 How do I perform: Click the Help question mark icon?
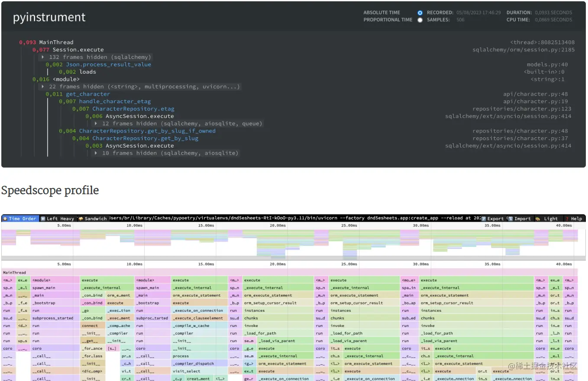[x=567, y=219]
